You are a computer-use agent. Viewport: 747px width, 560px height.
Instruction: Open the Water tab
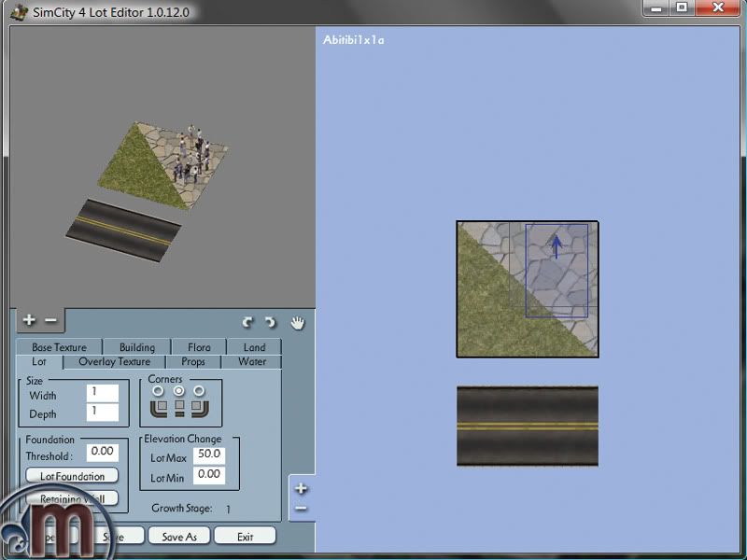252,361
